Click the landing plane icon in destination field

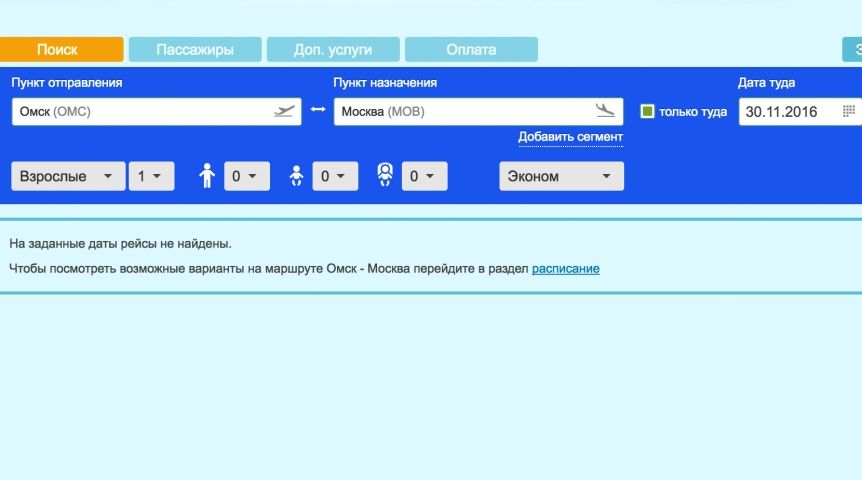click(x=605, y=111)
